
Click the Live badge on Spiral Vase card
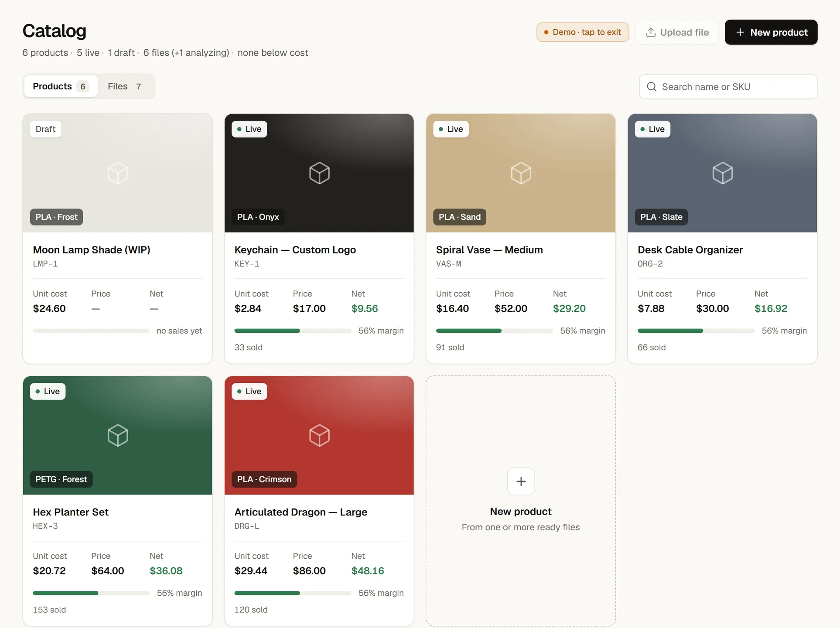(451, 129)
